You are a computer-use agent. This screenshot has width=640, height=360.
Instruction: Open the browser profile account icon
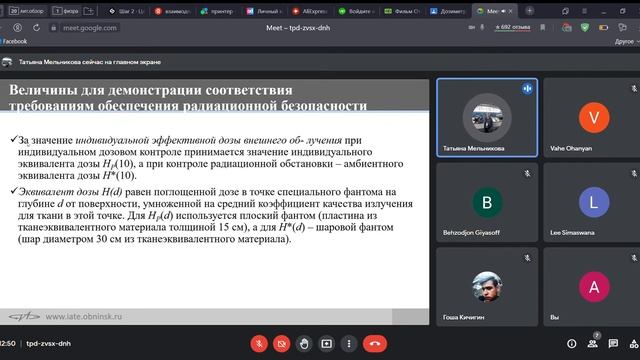(x=18, y=28)
